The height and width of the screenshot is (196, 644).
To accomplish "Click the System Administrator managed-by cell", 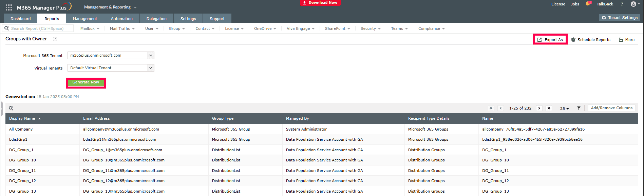I will (306, 129).
